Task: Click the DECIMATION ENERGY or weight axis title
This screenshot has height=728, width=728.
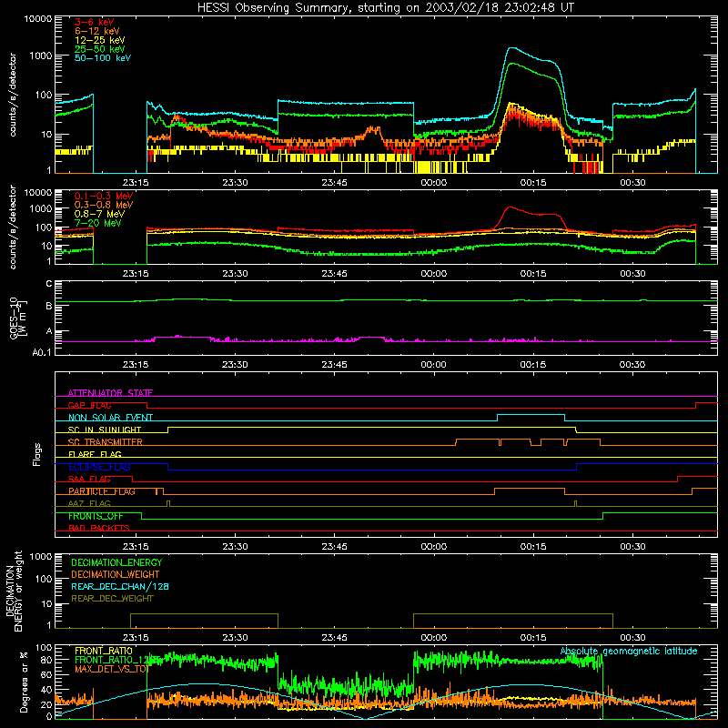Action: (14, 591)
